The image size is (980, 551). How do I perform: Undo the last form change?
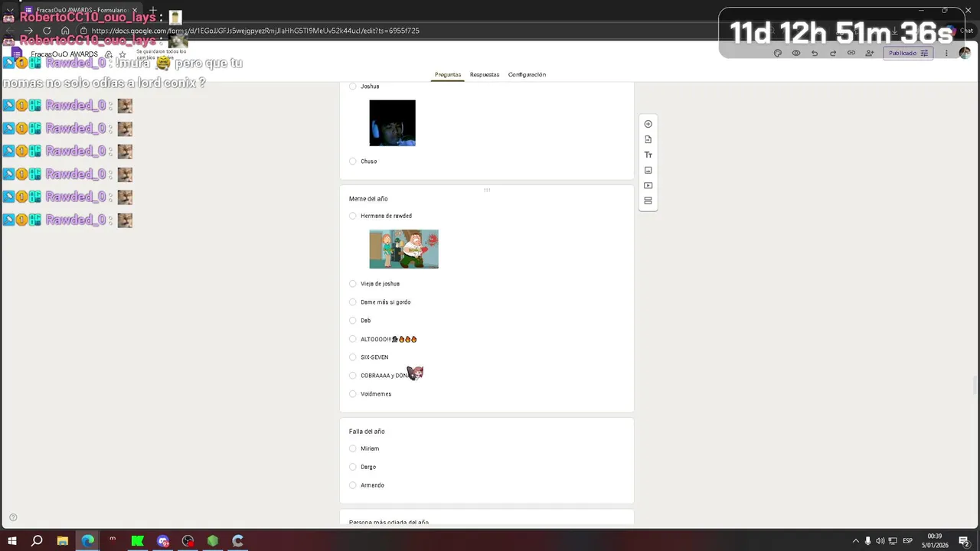click(815, 54)
